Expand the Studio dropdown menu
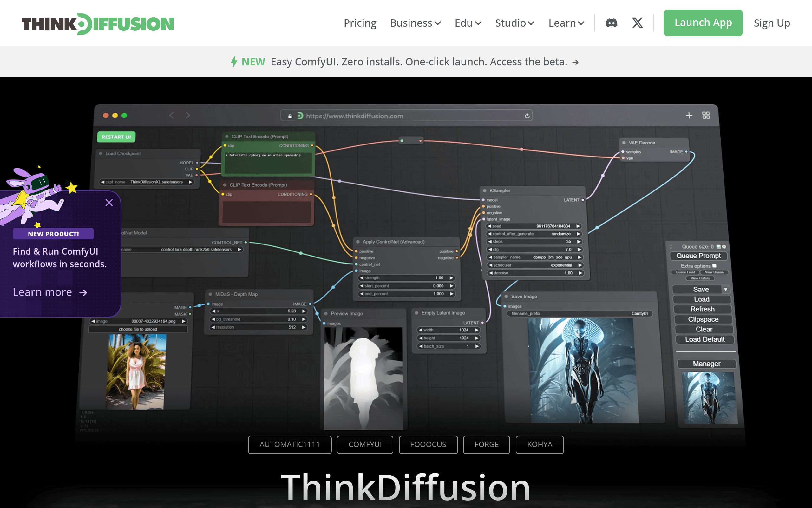This screenshot has width=812, height=508. tap(515, 23)
